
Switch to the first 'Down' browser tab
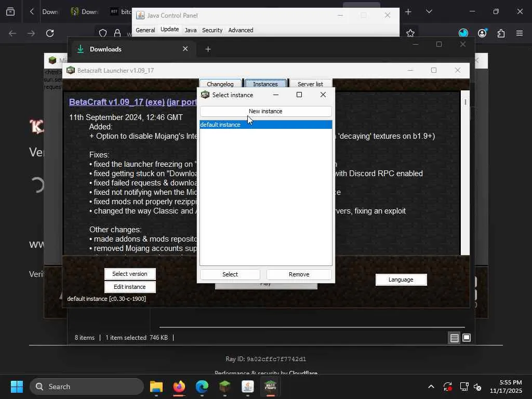click(x=50, y=12)
